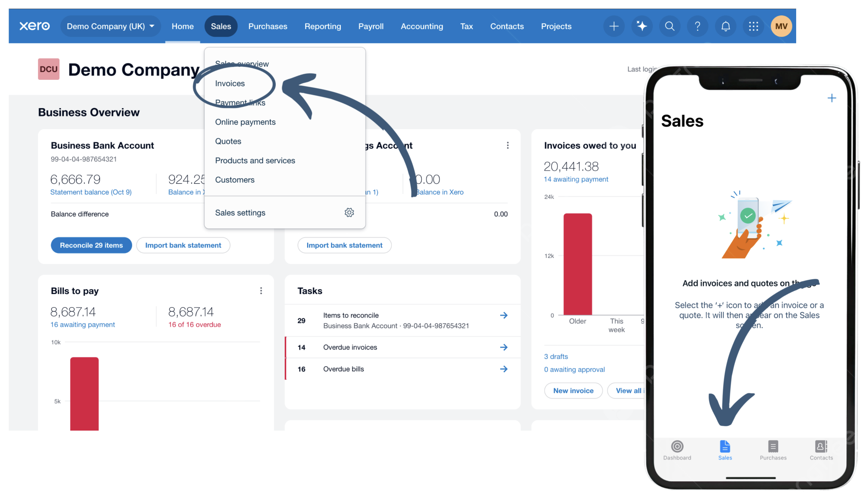Choose Quotes in the Sales dropdown menu
This screenshot has width=868, height=501.
[x=228, y=141]
